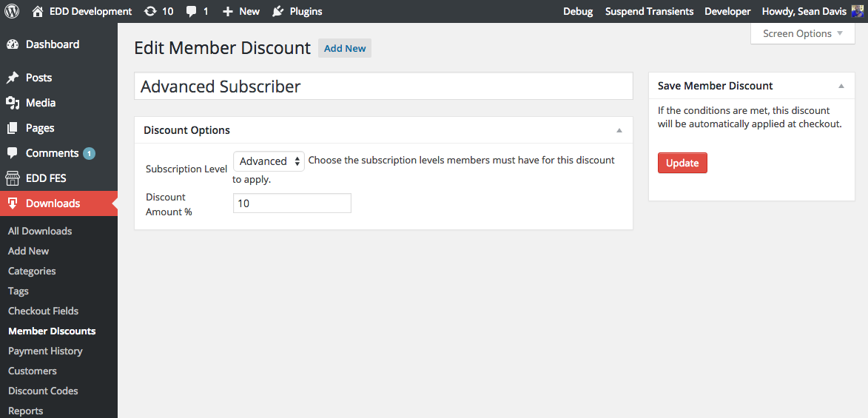Go to Payment History submenu
The height and width of the screenshot is (418, 868).
click(x=45, y=351)
